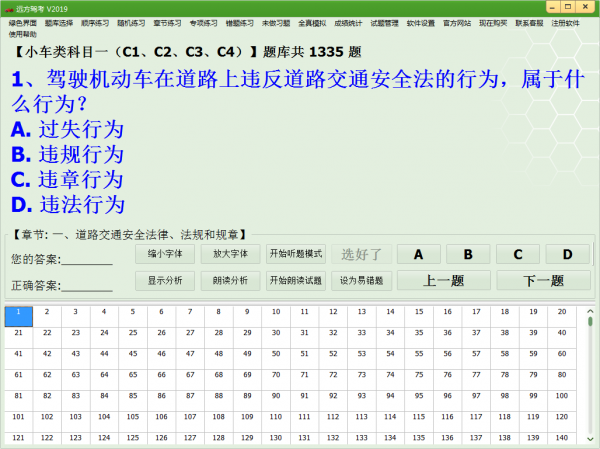This screenshot has height=449, width=600.
Task: Jump to question 91 in grid
Action: [x=304, y=400]
